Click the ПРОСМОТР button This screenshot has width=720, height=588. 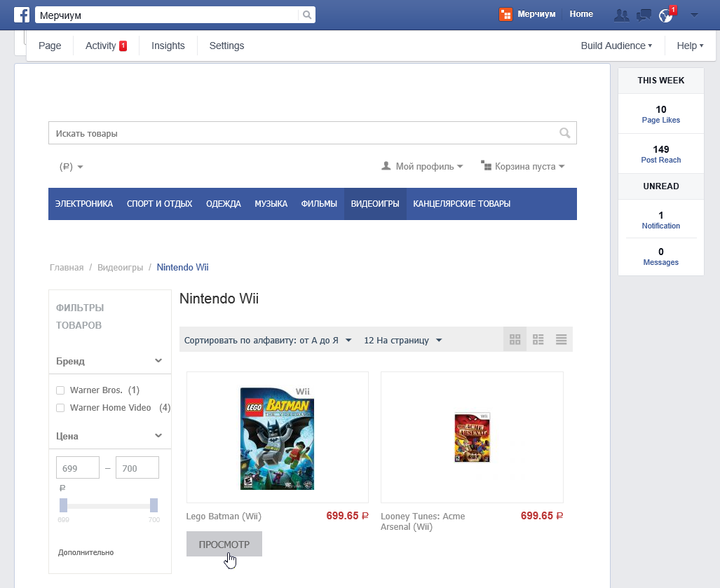[224, 544]
